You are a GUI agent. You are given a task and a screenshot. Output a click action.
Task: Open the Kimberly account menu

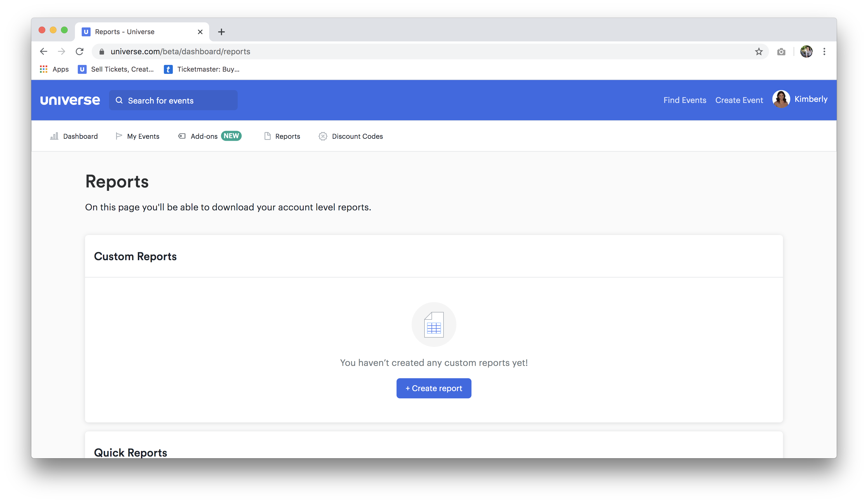(x=811, y=99)
